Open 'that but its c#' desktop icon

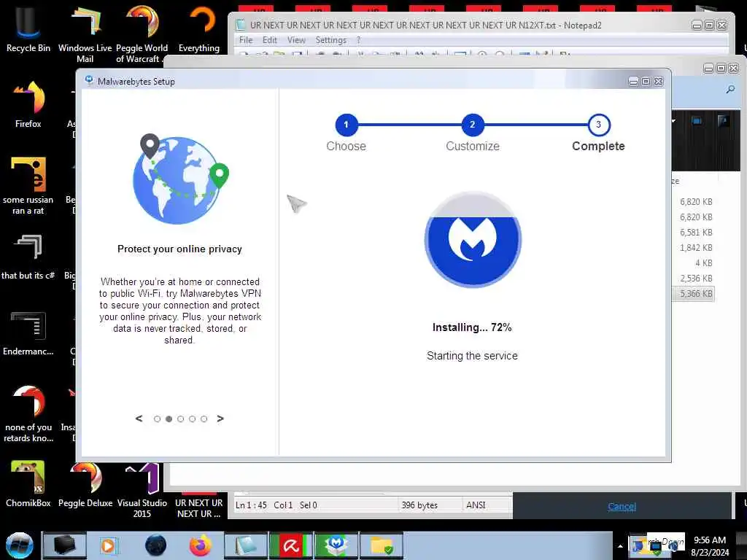28,256
